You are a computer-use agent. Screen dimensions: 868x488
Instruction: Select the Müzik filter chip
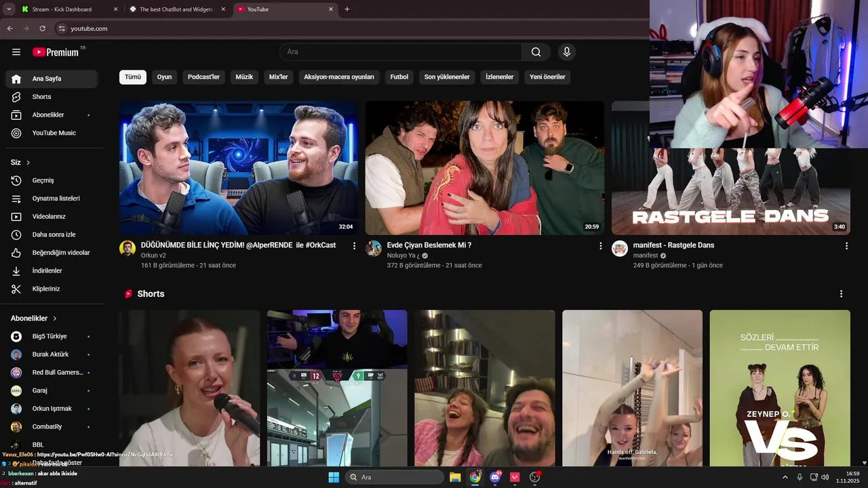[x=244, y=77]
